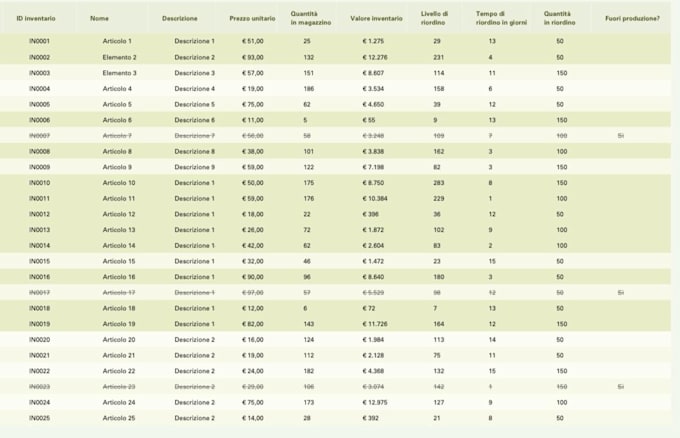Click the 'Nome' column header
Image resolution: width=680 pixels, height=438 pixels.
coord(99,18)
